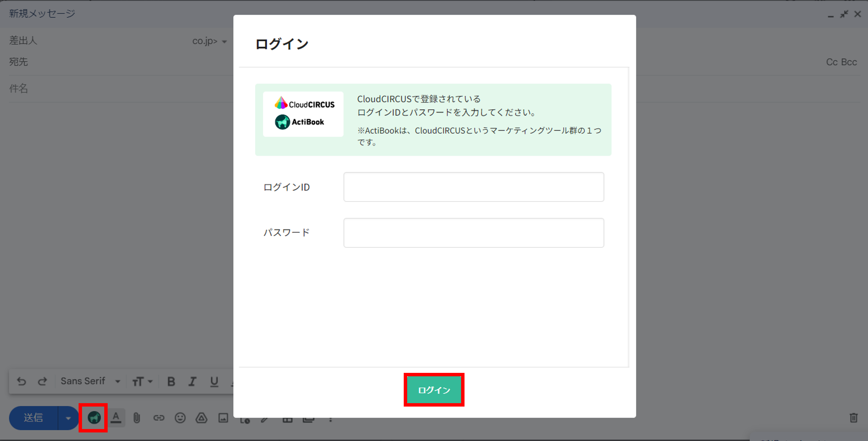Toggle italic formatting
Image resolution: width=868 pixels, height=441 pixels.
(192, 381)
